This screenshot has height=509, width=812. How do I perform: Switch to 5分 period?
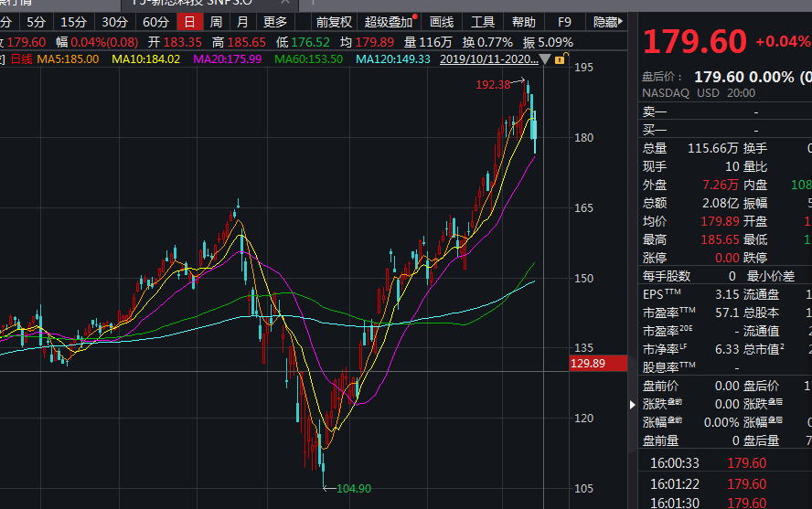[36, 22]
